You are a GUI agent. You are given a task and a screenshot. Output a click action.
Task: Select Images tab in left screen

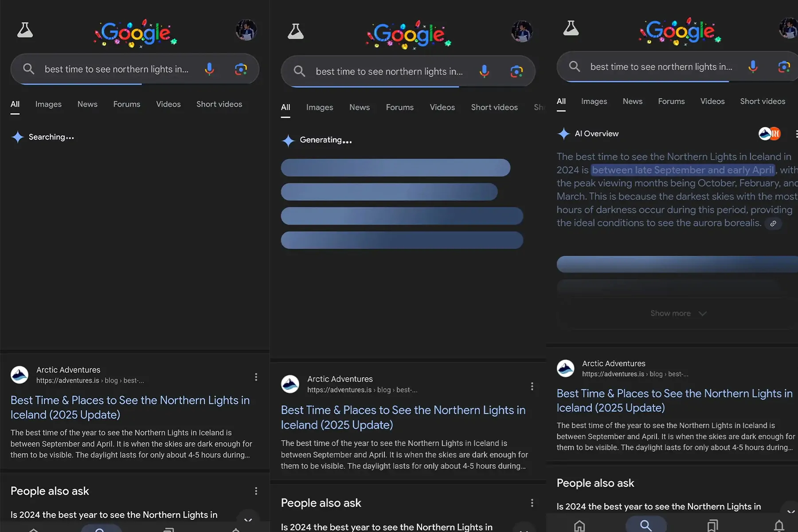(48, 104)
